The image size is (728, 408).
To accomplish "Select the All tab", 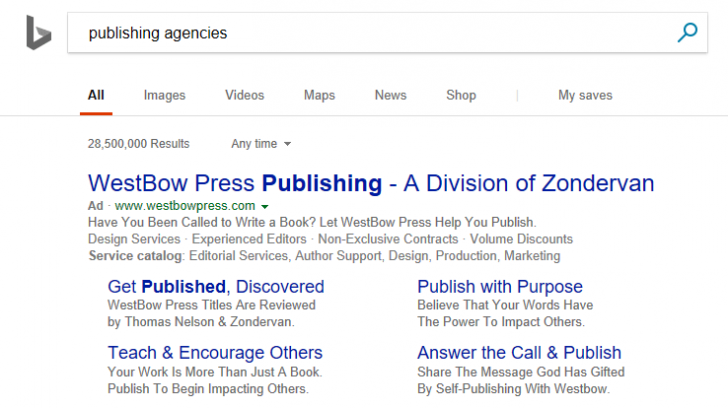I will click(x=96, y=95).
